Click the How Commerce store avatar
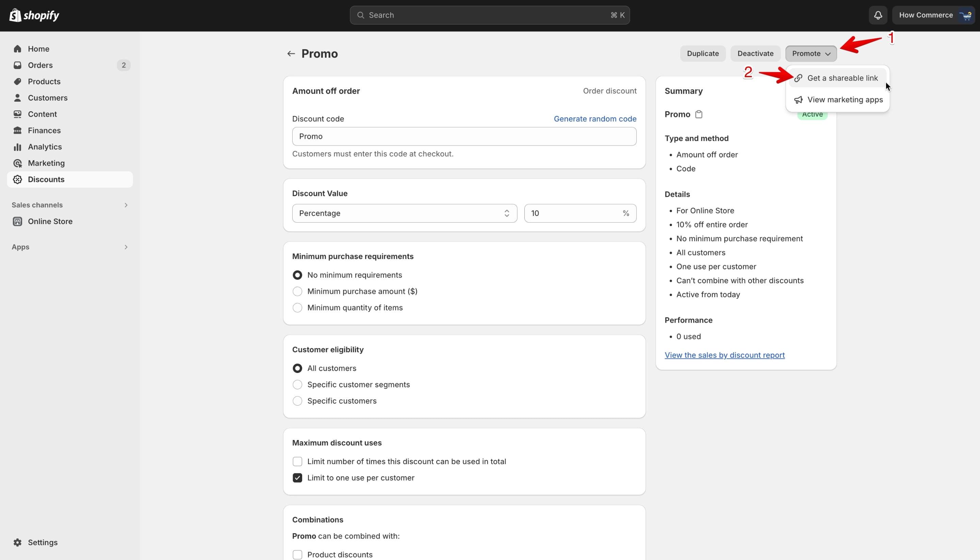 965,15
